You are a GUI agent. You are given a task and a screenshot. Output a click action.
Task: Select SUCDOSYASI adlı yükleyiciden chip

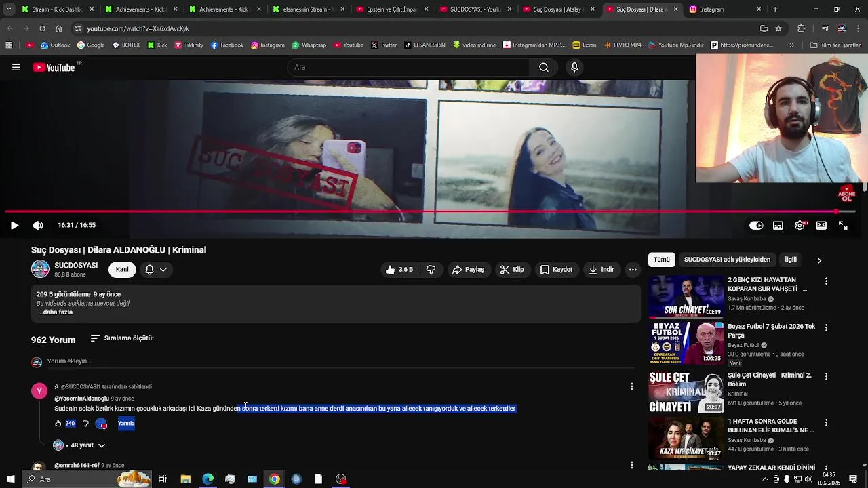[x=727, y=260]
